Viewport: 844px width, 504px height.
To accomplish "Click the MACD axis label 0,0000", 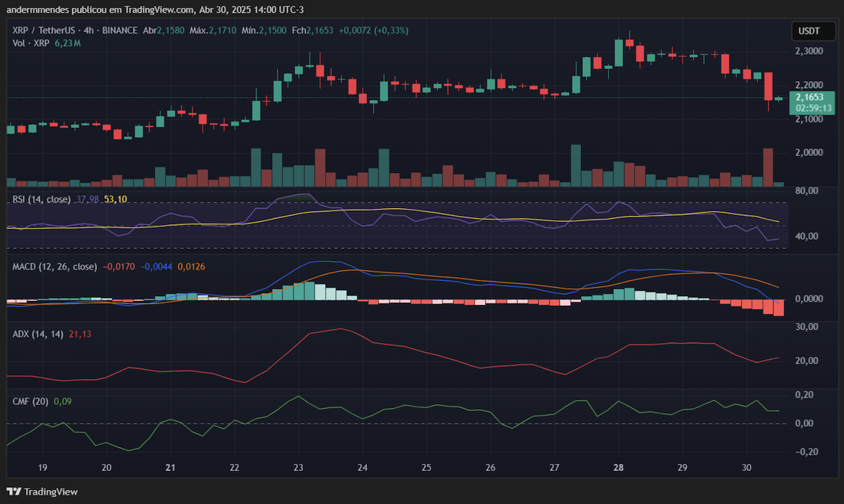I will (x=809, y=299).
